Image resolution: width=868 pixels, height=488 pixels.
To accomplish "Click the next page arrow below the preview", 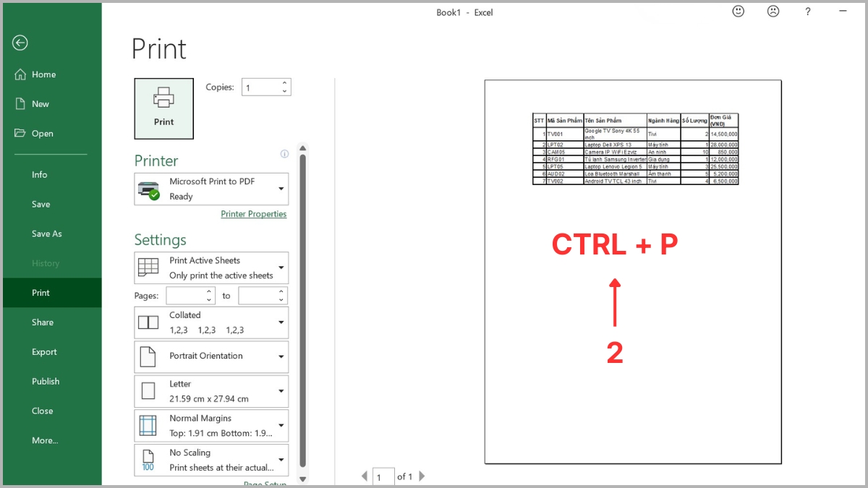I will 422,476.
